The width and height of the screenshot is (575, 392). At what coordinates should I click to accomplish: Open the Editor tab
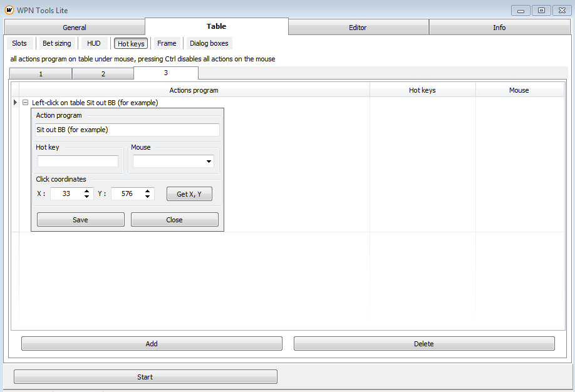point(358,28)
